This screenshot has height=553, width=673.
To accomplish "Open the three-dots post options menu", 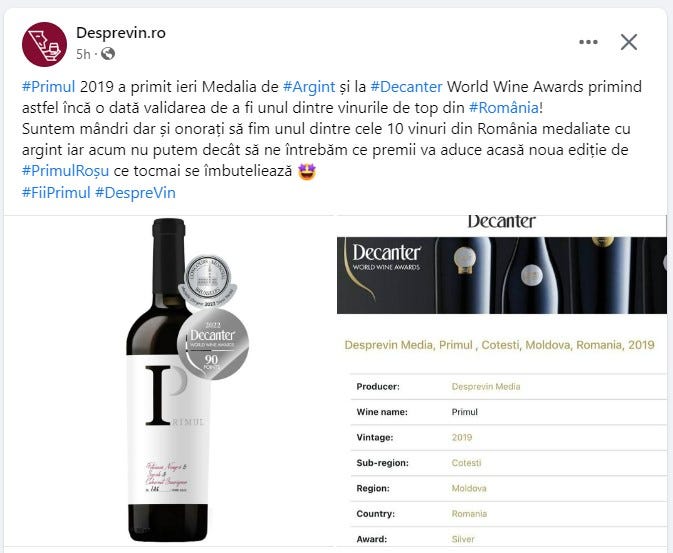I will [x=588, y=42].
